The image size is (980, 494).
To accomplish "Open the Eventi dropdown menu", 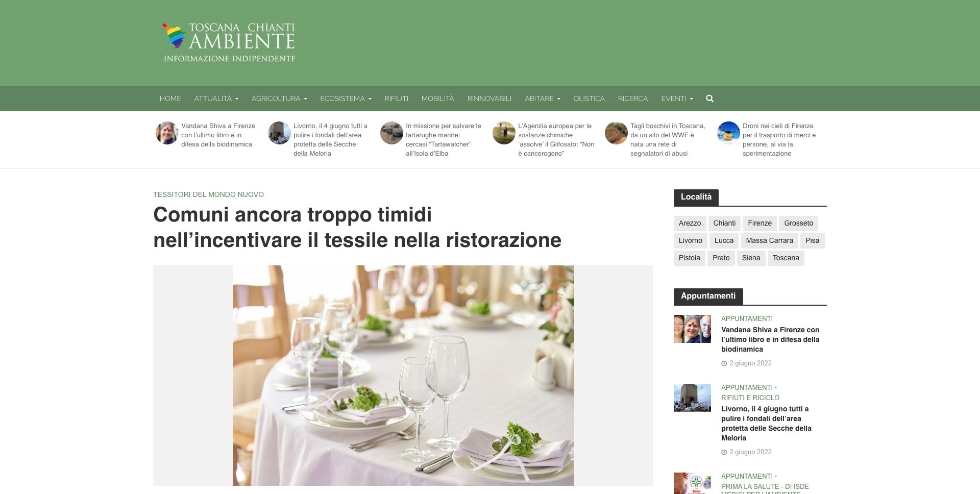I will click(677, 98).
